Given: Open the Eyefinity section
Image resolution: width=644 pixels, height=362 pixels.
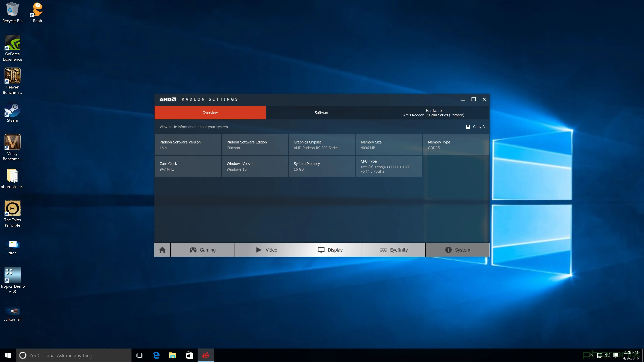Looking at the screenshot, I should pos(393,250).
